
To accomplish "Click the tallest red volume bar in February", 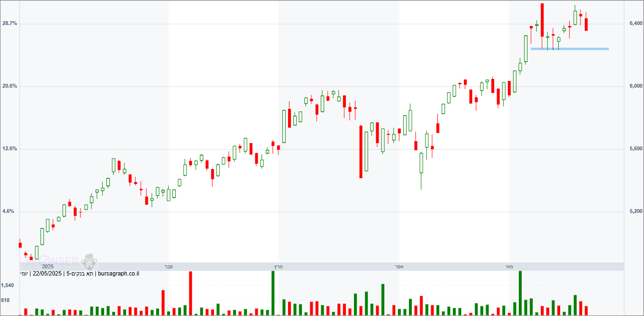I will coord(191,293).
